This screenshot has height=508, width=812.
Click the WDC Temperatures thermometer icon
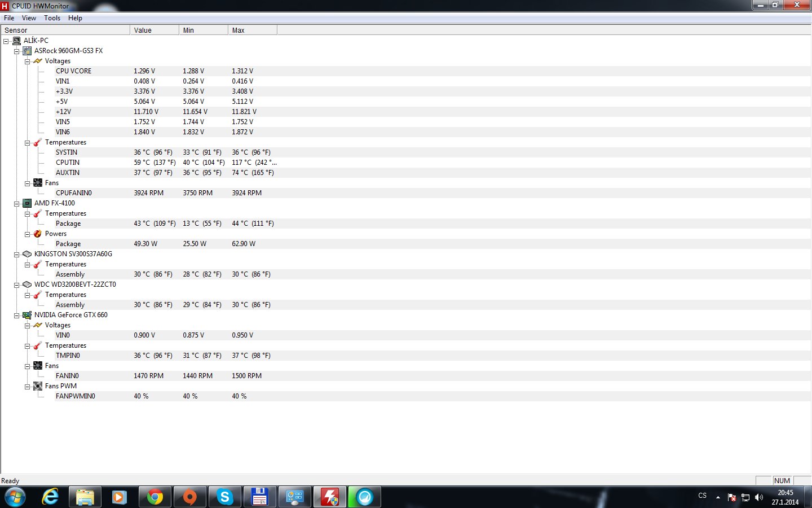tap(38, 295)
